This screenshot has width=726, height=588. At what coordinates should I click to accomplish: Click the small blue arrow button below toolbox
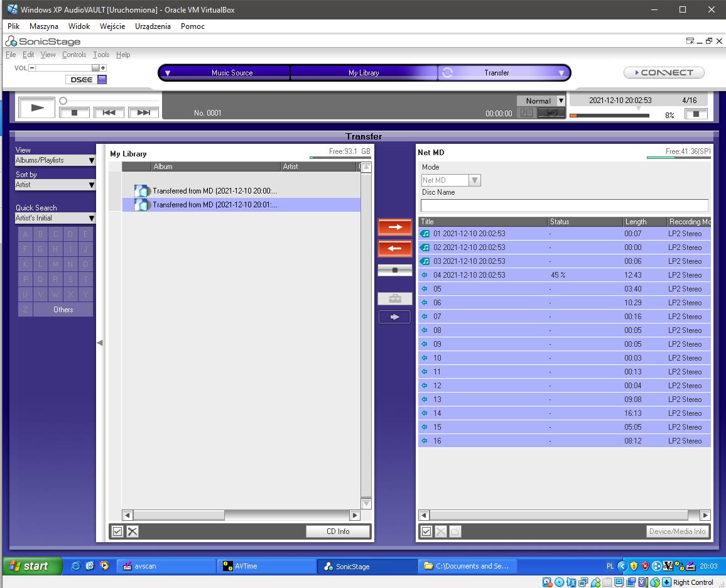394,317
